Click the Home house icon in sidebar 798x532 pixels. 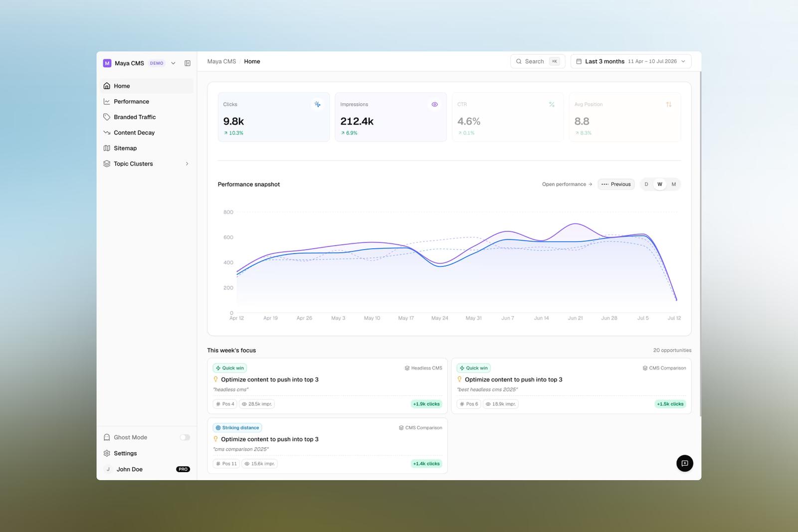[x=107, y=86]
